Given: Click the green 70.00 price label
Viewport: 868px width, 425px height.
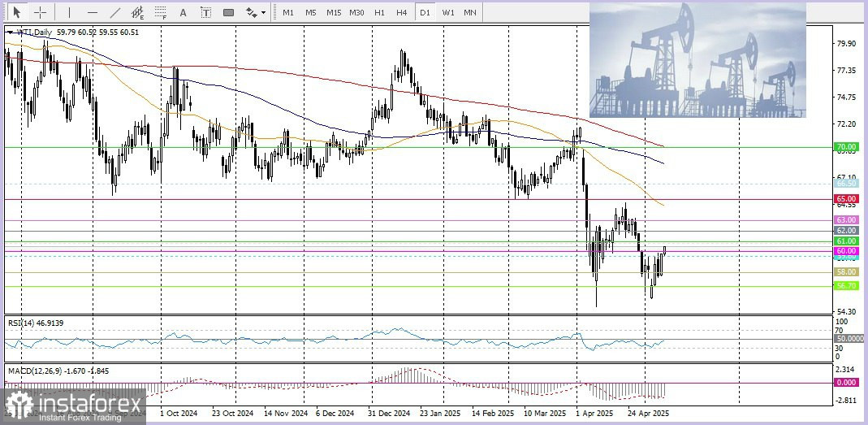Looking at the screenshot, I should (x=847, y=147).
